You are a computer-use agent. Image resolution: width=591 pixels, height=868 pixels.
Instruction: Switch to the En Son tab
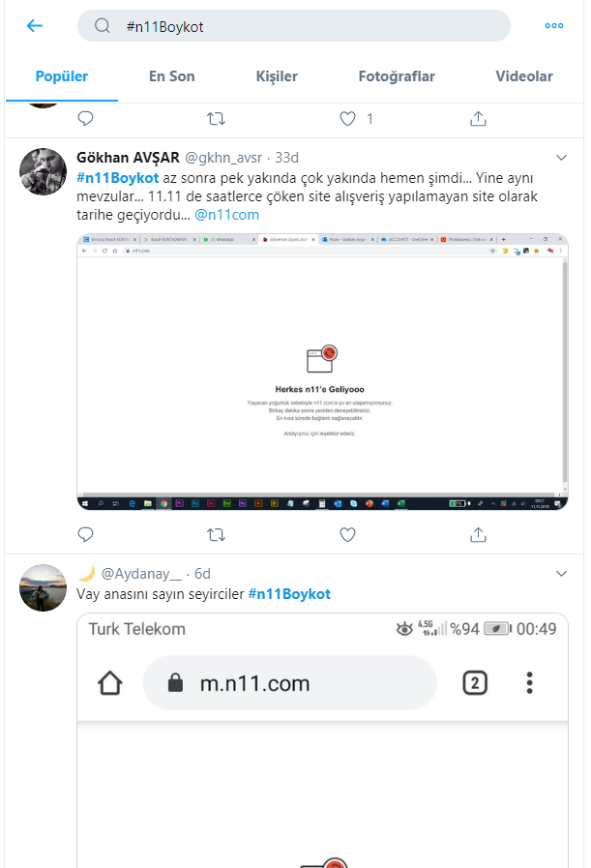click(171, 76)
